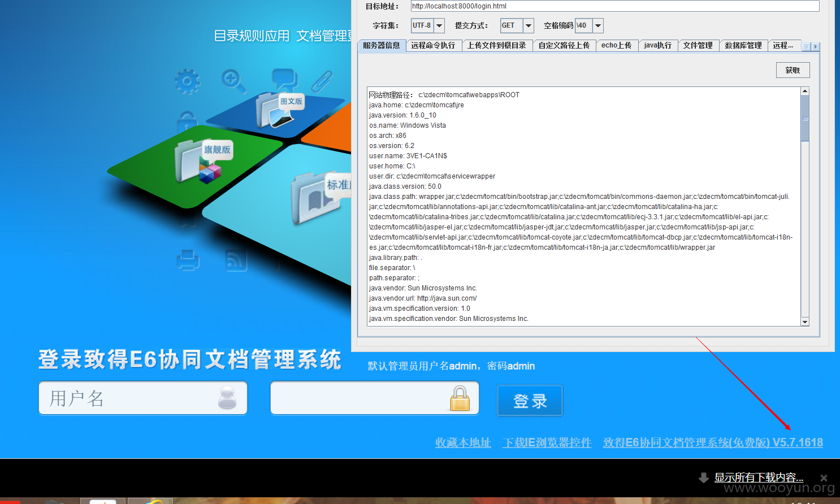
Task: Click the 显示所有下载内容 link
Action: tap(759, 477)
